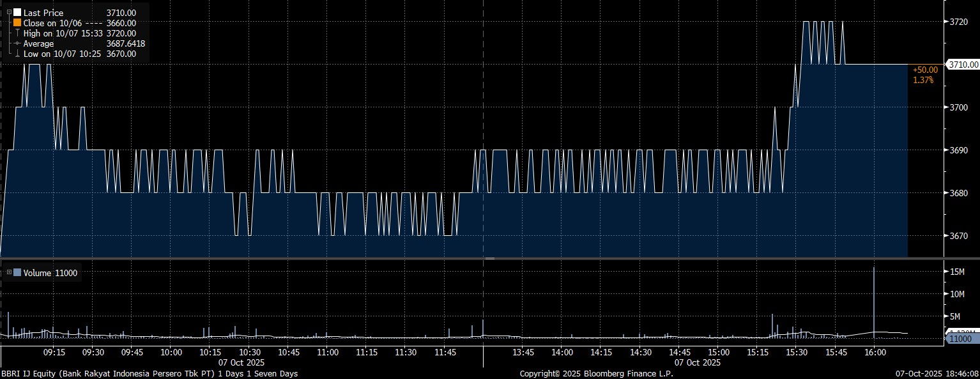Collapse the Last Price legend tree
980x379 pixels.
tap(10, 13)
